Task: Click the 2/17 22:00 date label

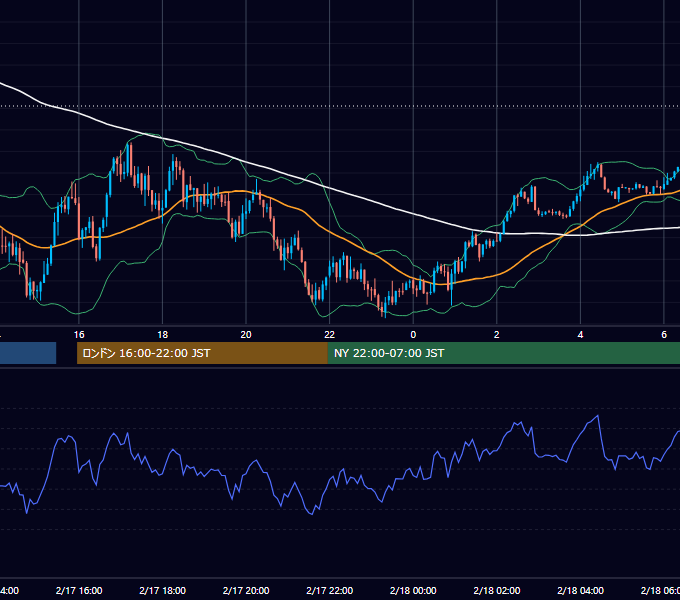Action: pos(330,590)
